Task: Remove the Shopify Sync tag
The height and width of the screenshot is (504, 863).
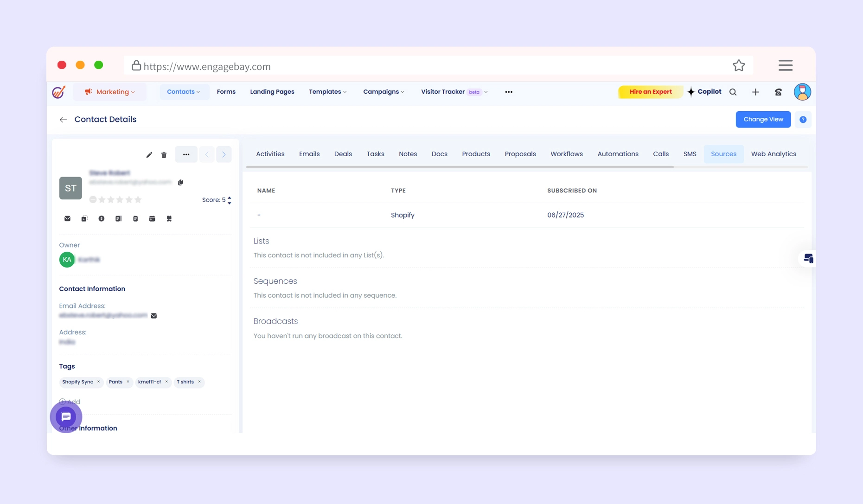Action: pos(98,382)
